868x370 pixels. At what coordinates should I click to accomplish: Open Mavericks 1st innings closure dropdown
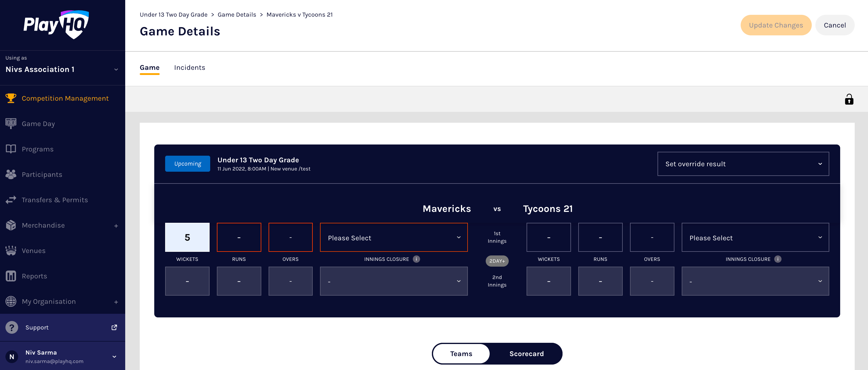coord(393,237)
